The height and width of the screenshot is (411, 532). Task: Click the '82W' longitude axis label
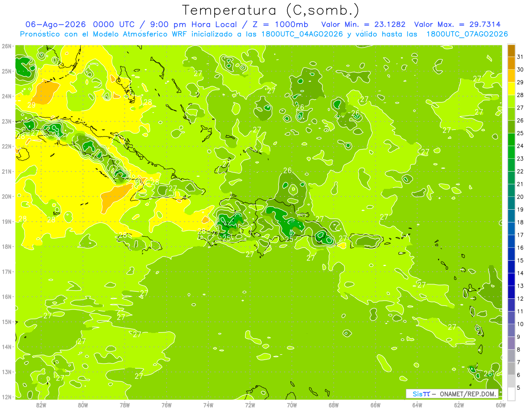click(41, 405)
